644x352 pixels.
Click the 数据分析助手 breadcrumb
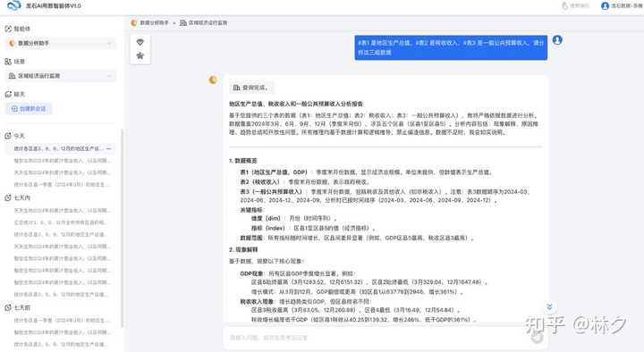coord(149,23)
